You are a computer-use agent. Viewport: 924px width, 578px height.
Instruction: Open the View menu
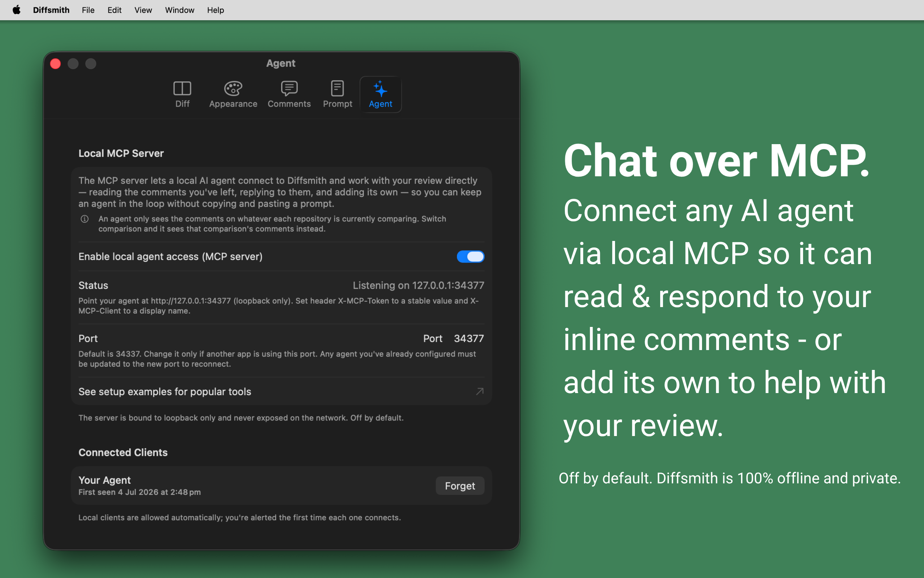[143, 10]
